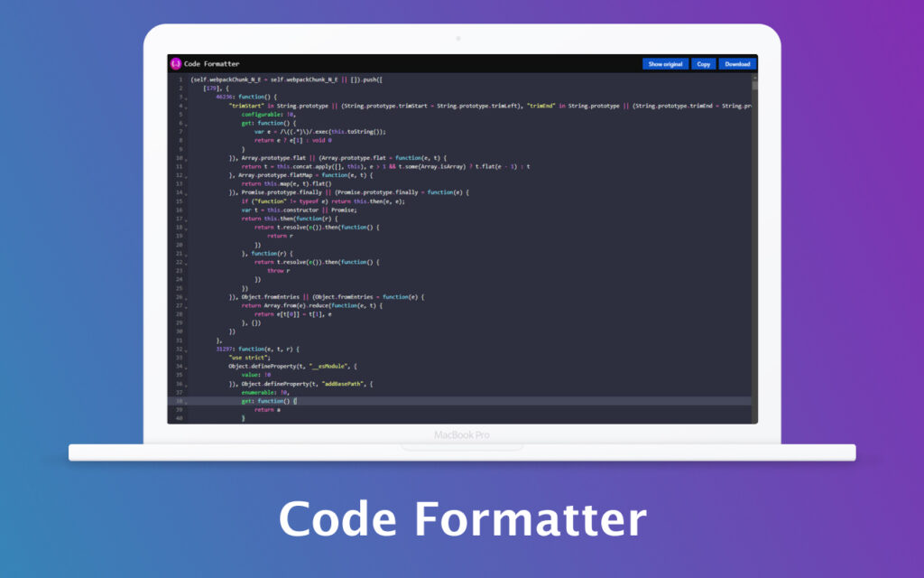This screenshot has width=924, height=578.
Task: Click 'value: !0' on line 35
Action: pos(256,375)
